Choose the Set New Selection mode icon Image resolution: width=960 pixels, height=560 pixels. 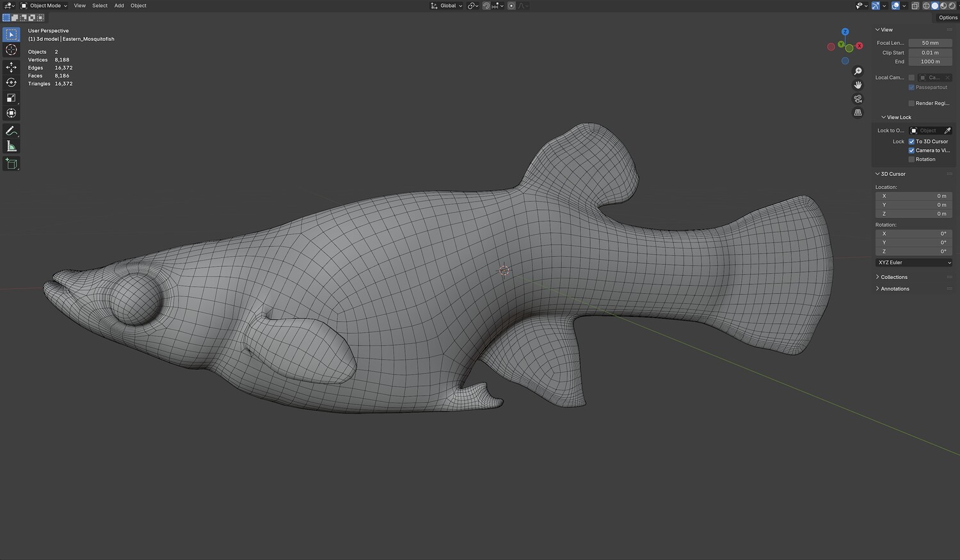(6, 18)
